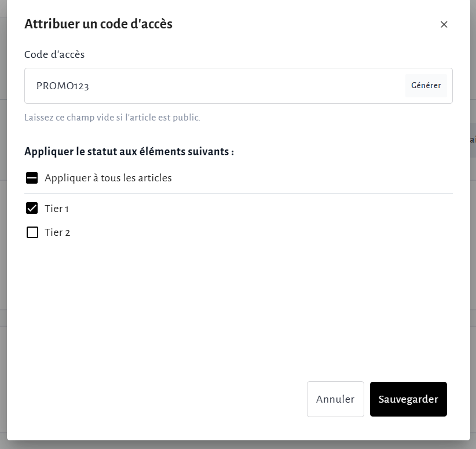The image size is (476, 449).
Task: Click the blank dialog area below Tier 2
Action: (232, 301)
